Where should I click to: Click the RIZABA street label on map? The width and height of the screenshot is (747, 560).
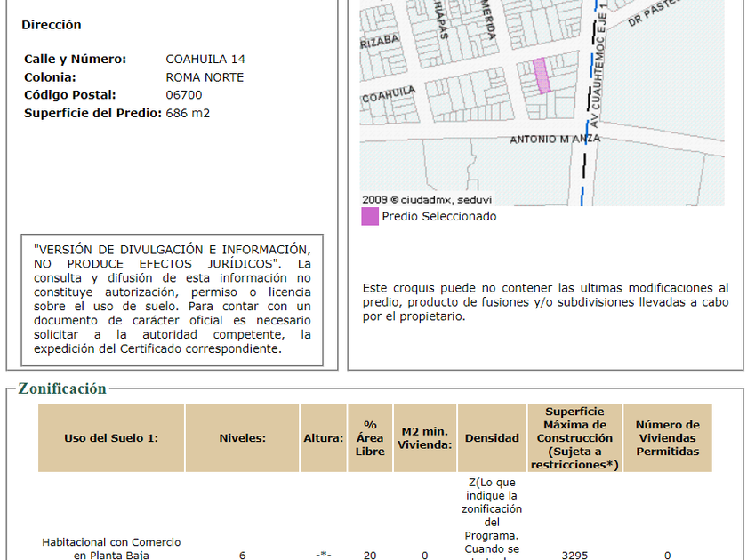[x=379, y=42]
